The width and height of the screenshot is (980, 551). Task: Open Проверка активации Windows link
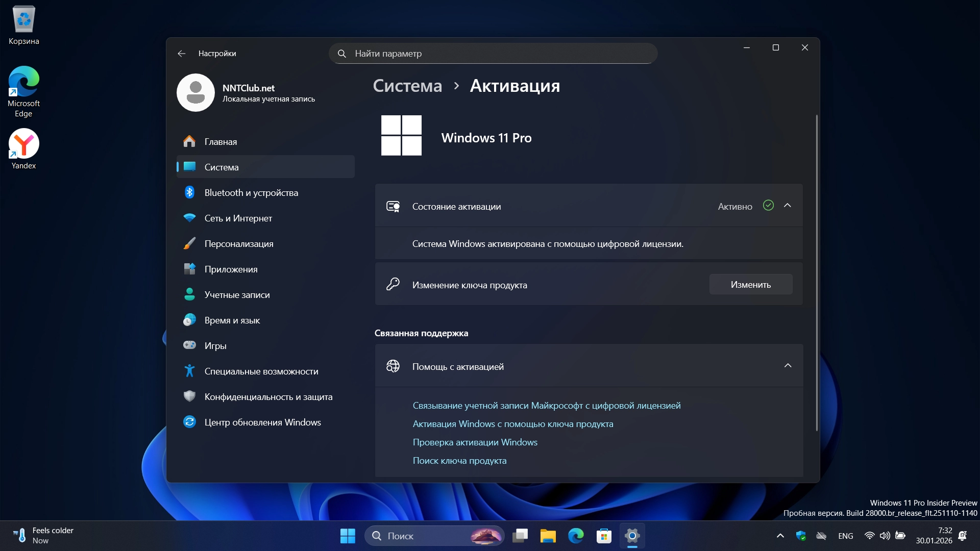point(475,442)
